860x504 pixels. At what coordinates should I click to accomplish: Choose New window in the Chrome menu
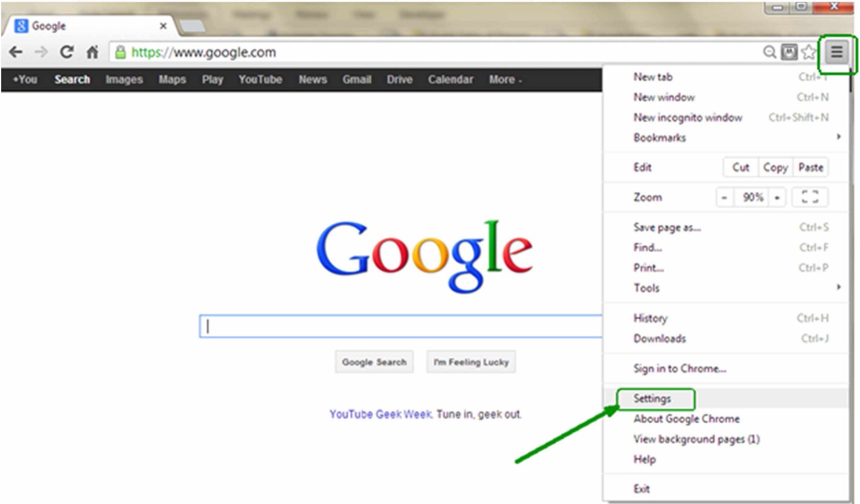click(726, 97)
